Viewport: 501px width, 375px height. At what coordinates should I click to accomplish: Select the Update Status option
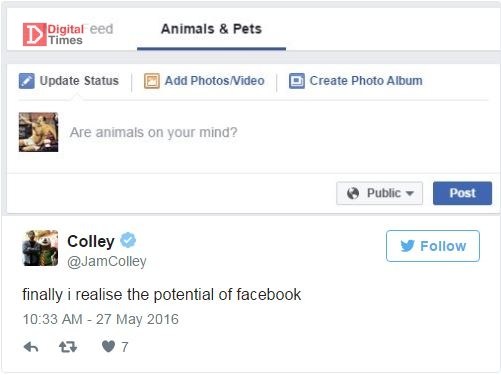pyautogui.click(x=79, y=81)
